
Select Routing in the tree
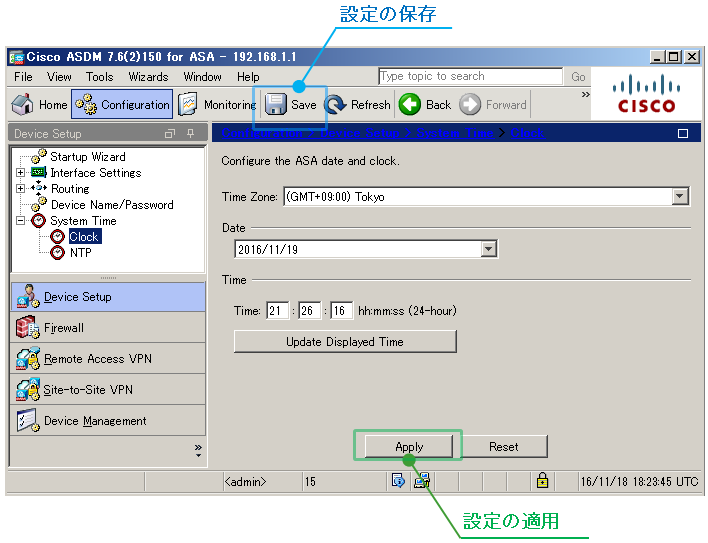click(70, 188)
